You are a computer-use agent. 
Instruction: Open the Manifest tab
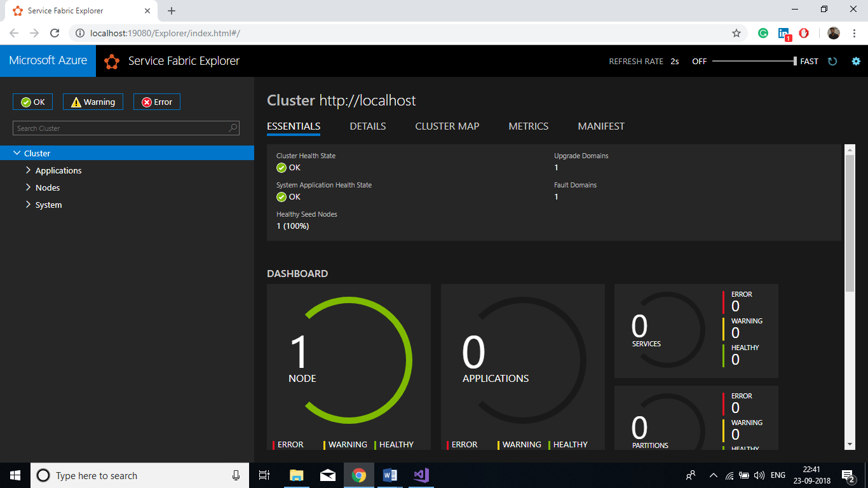click(x=600, y=126)
